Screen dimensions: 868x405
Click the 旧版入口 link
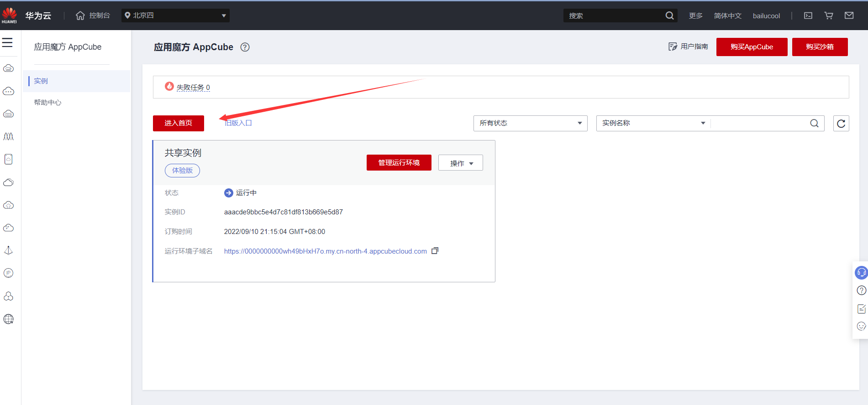tap(238, 123)
